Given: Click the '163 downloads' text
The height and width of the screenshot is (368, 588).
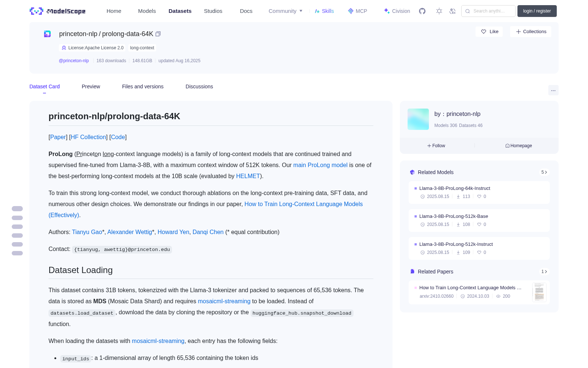Looking at the screenshot, I should pyautogui.click(x=111, y=61).
